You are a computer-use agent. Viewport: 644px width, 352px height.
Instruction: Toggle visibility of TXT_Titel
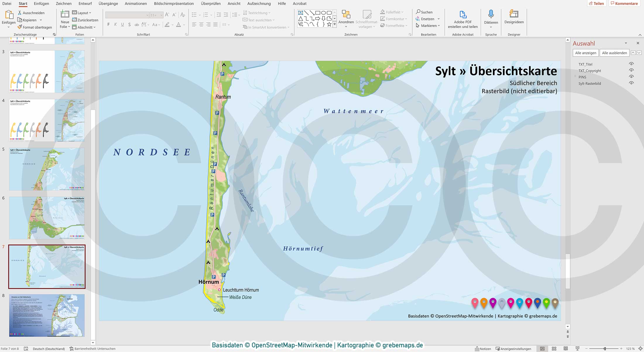click(631, 64)
